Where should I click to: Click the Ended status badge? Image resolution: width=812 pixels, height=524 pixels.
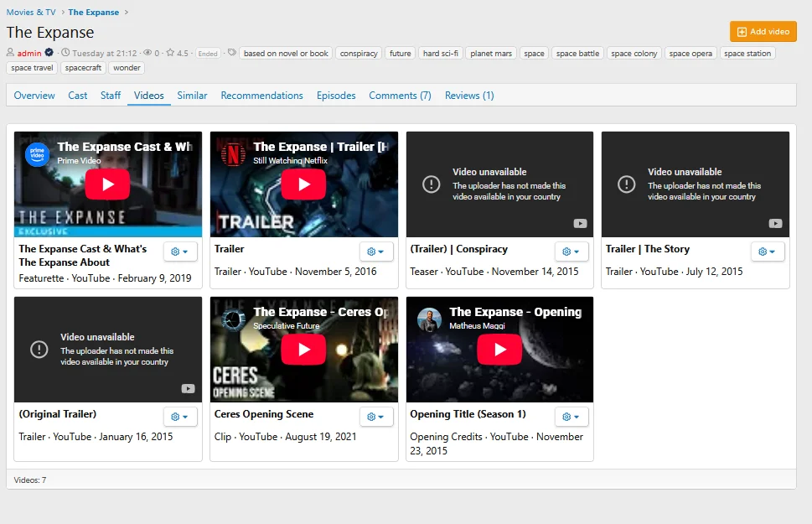click(208, 53)
